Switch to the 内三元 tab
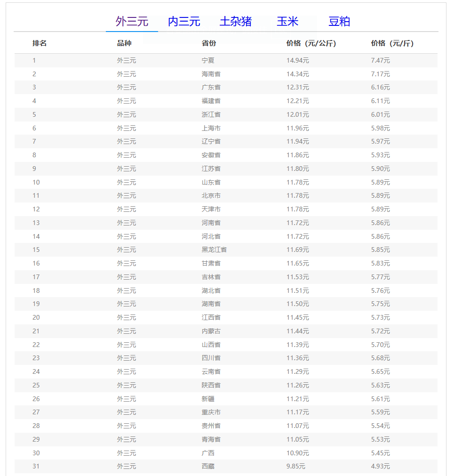This screenshot has width=454, height=476. click(x=184, y=22)
